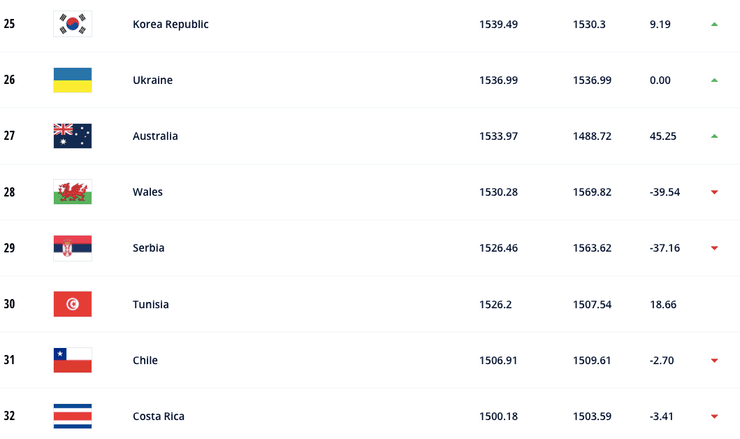
Task: Click the Ukraine flag icon
Action: [72, 80]
